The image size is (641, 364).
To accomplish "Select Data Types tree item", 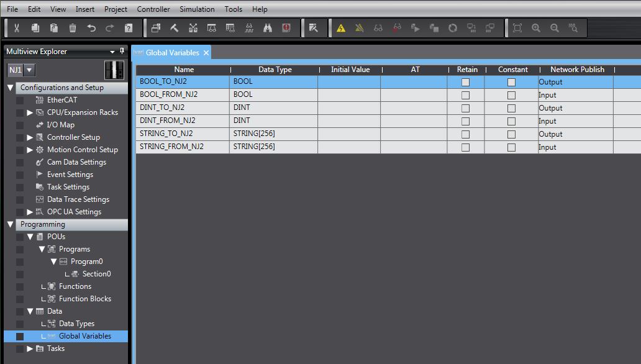I will point(76,324).
